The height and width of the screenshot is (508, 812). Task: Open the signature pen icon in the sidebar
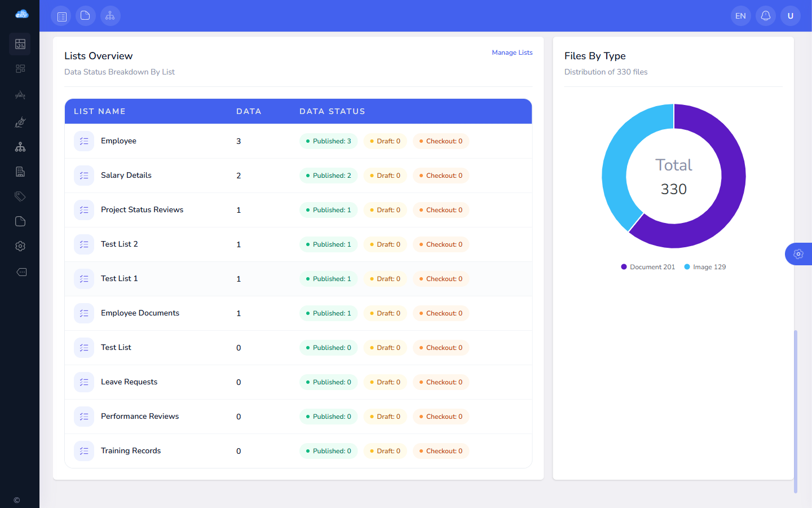20,122
